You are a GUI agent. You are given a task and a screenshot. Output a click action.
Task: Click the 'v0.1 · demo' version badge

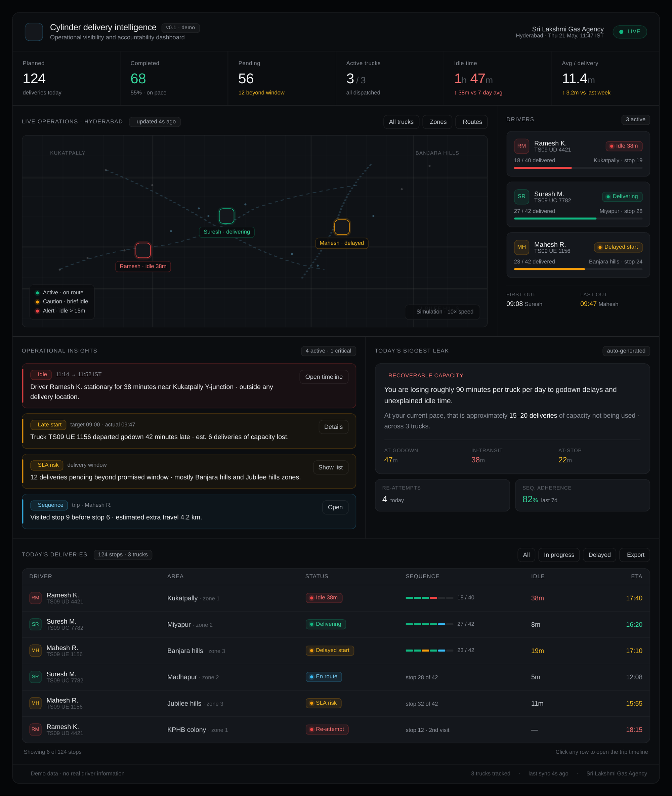(180, 28)
